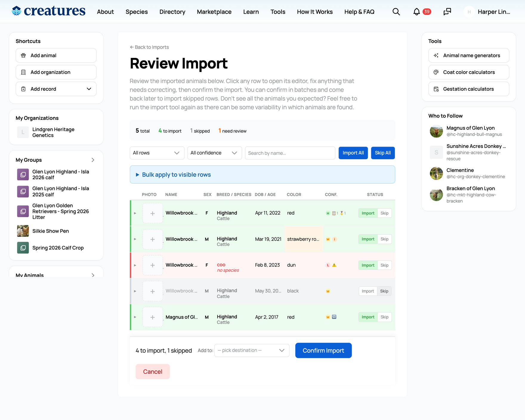Screen dimensions: 525x420
Task: Click the '1 need review' count
Action: click(232, 131)
